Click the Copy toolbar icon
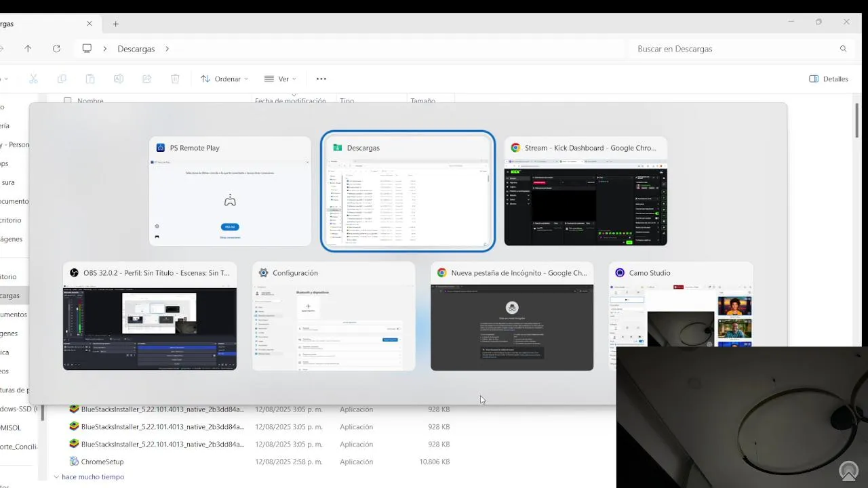This screenshot has height=488, width=868. coord(62,79)
